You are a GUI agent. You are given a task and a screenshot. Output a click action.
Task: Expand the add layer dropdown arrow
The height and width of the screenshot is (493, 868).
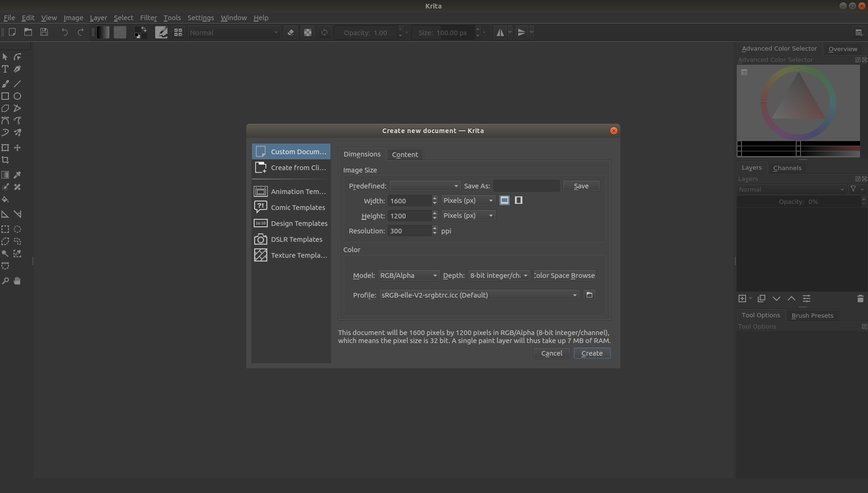pyautogui.click(x=750, y=299)
